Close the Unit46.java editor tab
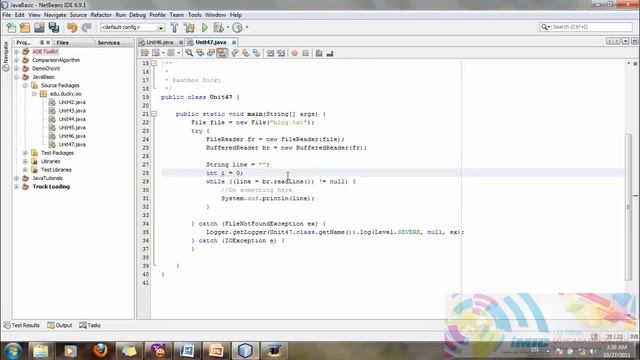 [x=181, y=42]
